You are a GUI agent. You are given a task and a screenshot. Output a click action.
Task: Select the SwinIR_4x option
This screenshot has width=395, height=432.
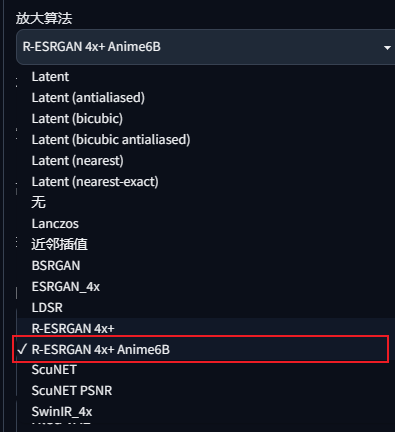(x=206, y=412)
